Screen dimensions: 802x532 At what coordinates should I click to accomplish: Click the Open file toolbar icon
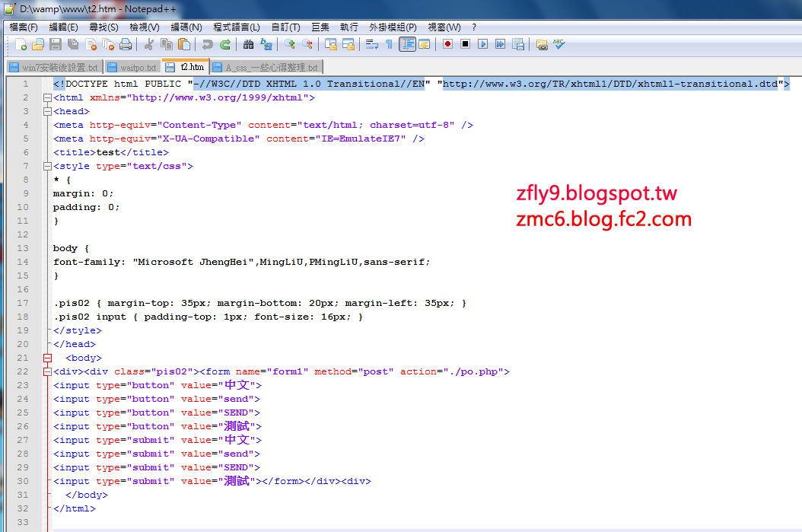pos(38,44)
